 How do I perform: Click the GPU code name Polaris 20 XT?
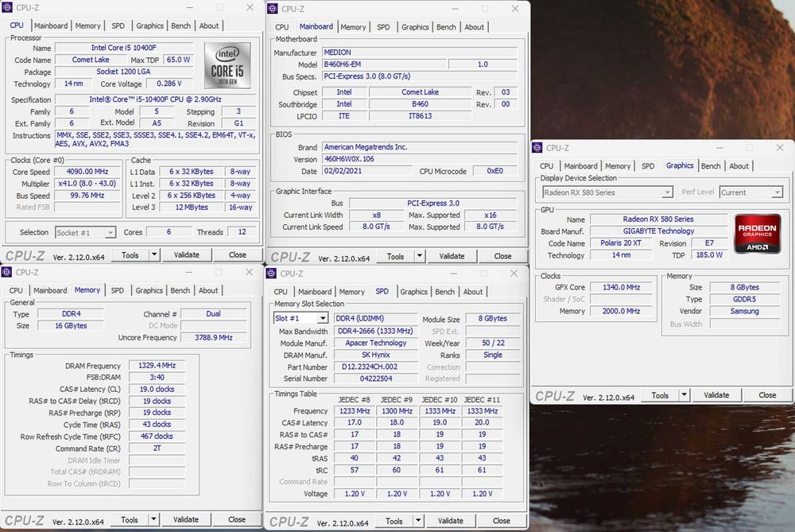(621, 243)
